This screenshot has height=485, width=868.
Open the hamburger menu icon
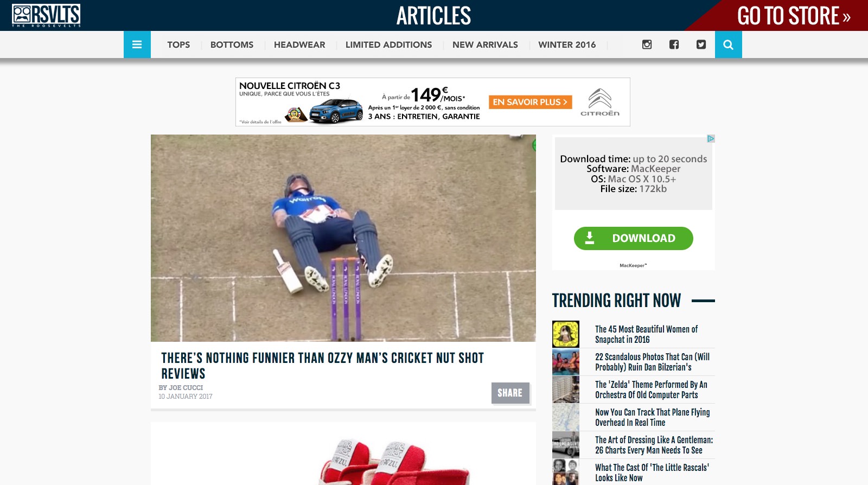coord(137,44)
